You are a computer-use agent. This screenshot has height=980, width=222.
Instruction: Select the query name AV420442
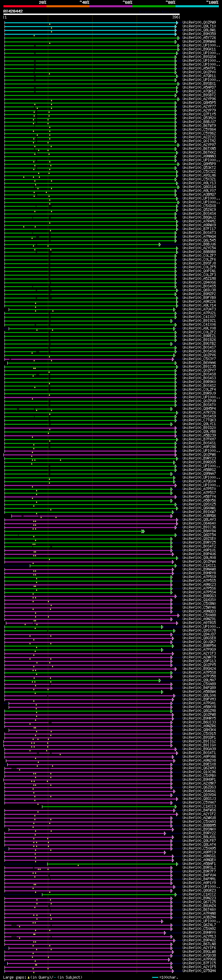coord(13,11)
